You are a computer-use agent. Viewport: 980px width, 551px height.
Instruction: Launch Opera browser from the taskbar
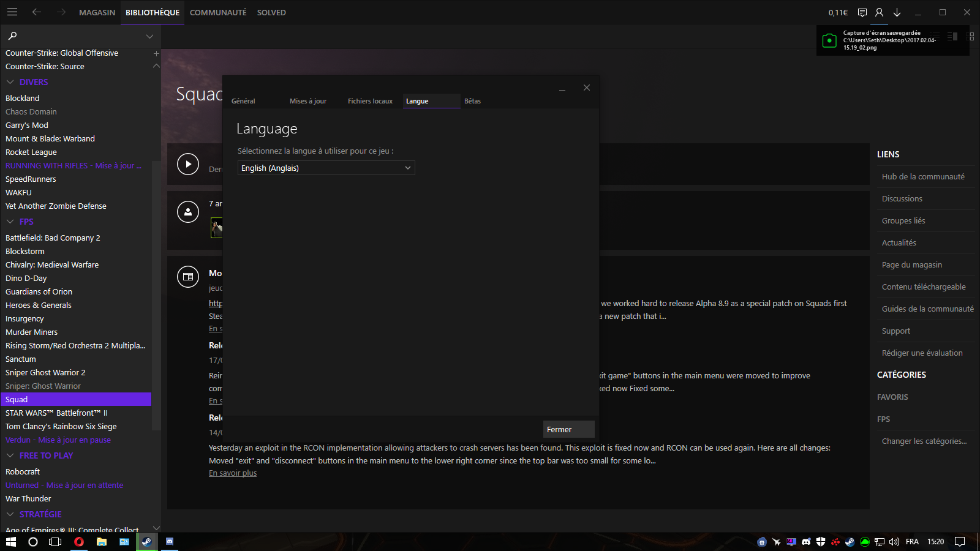point(79,542)
